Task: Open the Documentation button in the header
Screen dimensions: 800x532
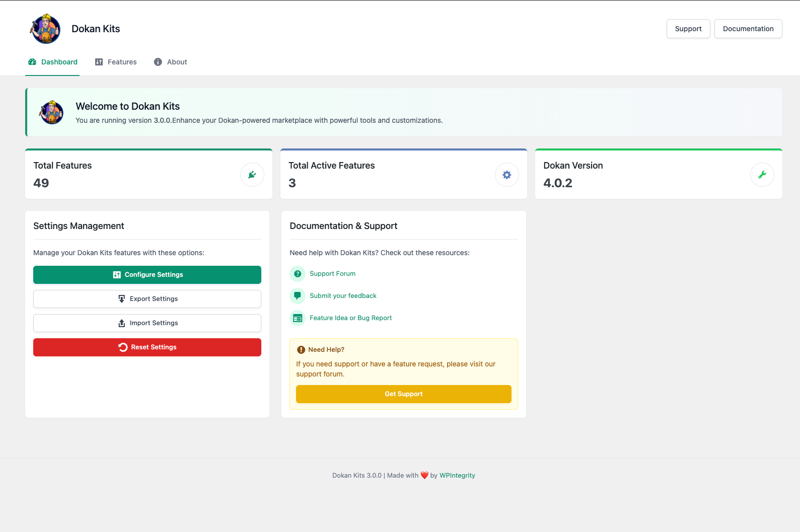Action: [748, 29]
